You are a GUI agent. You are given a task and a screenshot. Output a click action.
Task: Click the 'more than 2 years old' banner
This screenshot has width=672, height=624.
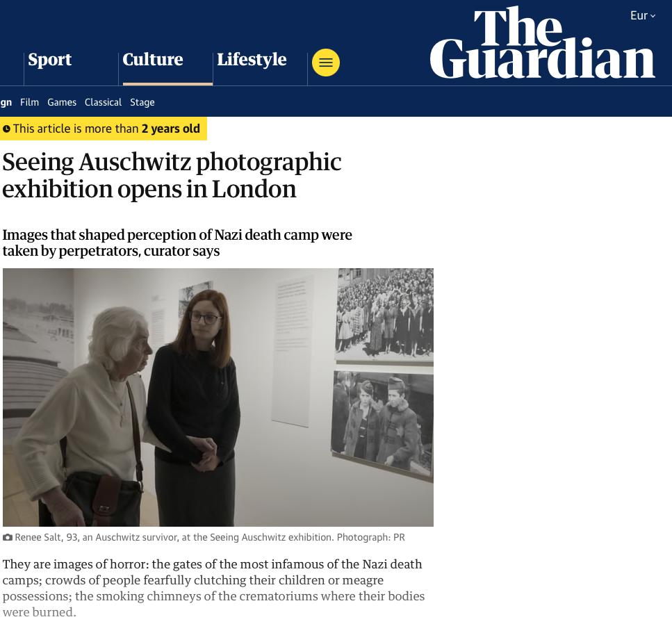(104, 129)
